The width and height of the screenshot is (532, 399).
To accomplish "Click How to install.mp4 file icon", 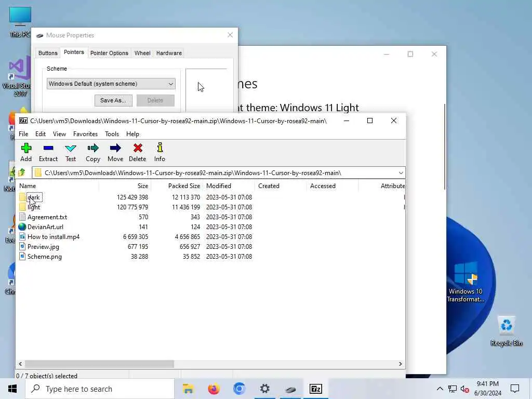I will pyautogui.click(x=22, y=236).
